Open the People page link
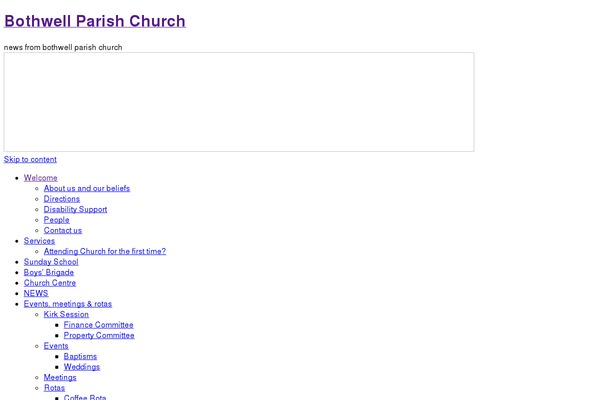Screen dimensions: 600x400 (56, 220)
